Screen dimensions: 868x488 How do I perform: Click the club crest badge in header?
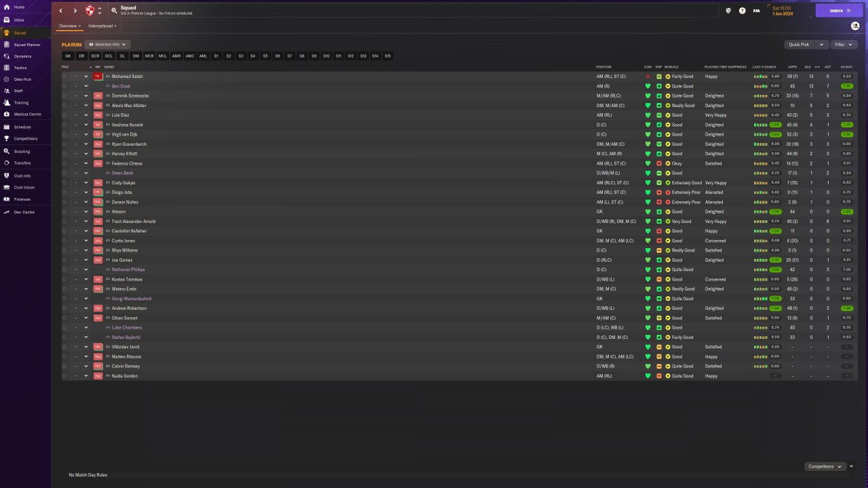(x=90, y=11)
